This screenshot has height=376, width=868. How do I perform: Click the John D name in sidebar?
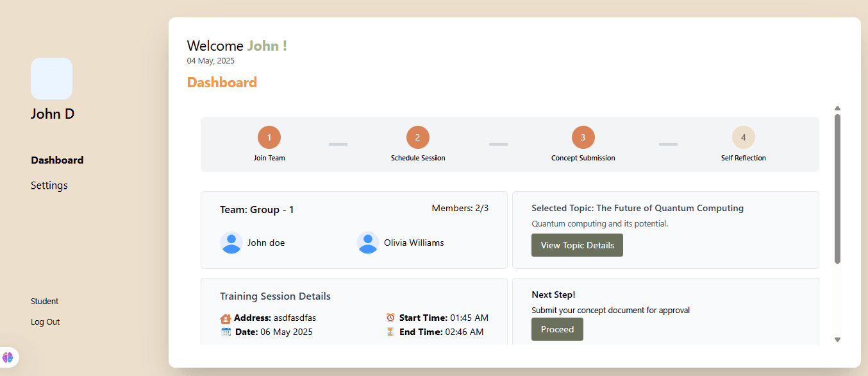(x=53, y=114)
